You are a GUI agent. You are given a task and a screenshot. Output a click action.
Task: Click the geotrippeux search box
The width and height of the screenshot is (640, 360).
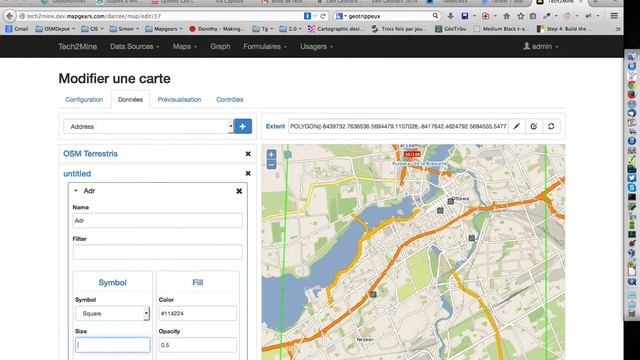[x=388, y=16]
